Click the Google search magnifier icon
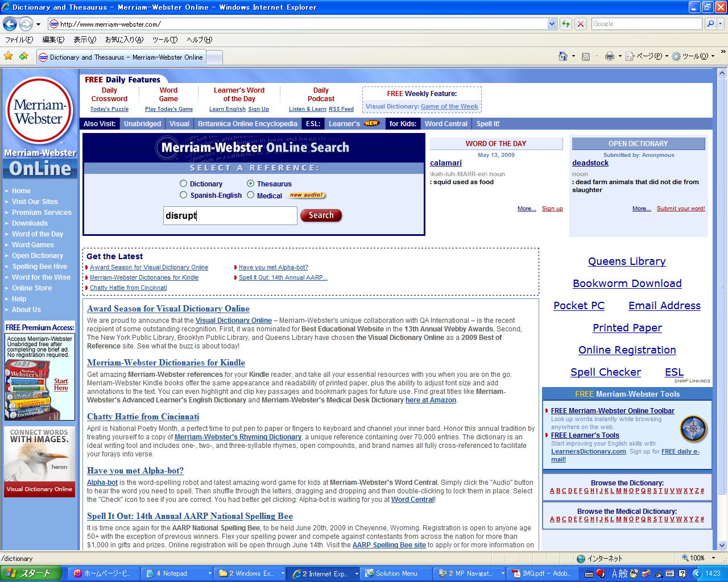The width and height of the screenshot is (728, 582). [710, 24]
